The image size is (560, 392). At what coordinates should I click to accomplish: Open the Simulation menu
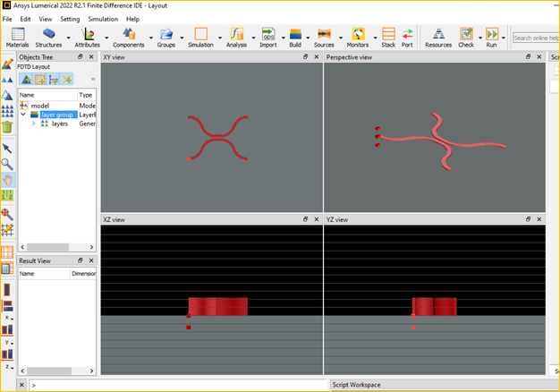(103, 19)
